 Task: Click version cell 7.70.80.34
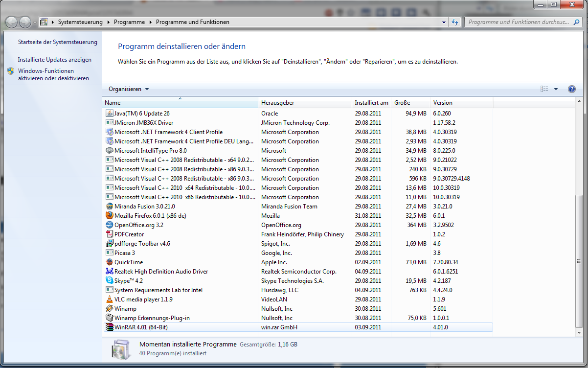point(445,262)
